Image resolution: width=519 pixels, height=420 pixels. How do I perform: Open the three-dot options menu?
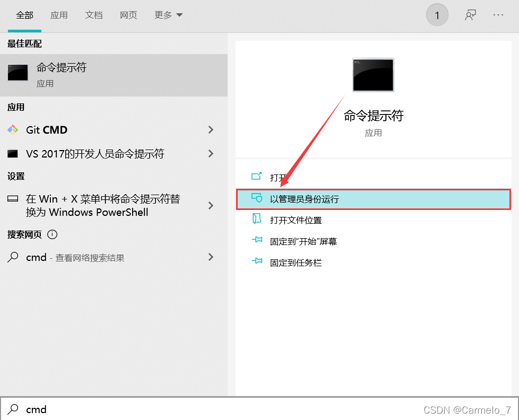(x=498, y=15)
